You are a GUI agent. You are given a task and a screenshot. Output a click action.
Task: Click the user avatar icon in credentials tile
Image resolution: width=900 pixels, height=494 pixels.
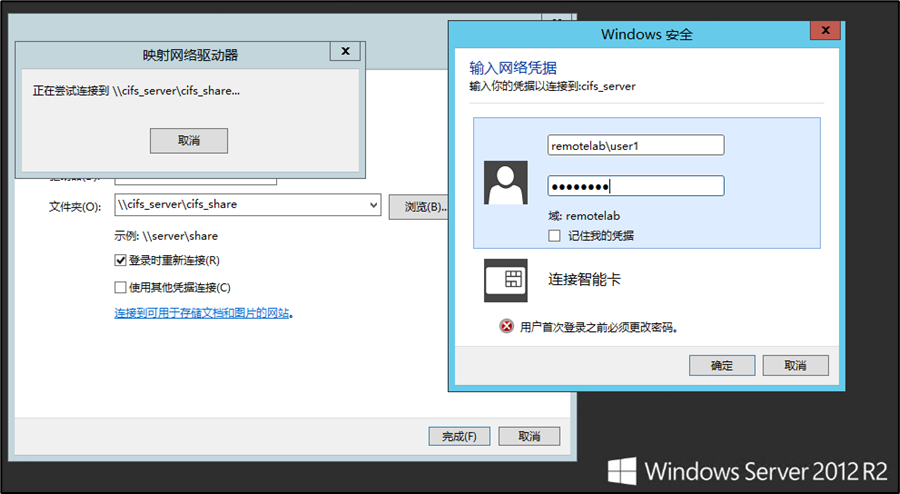pos(506,182)
